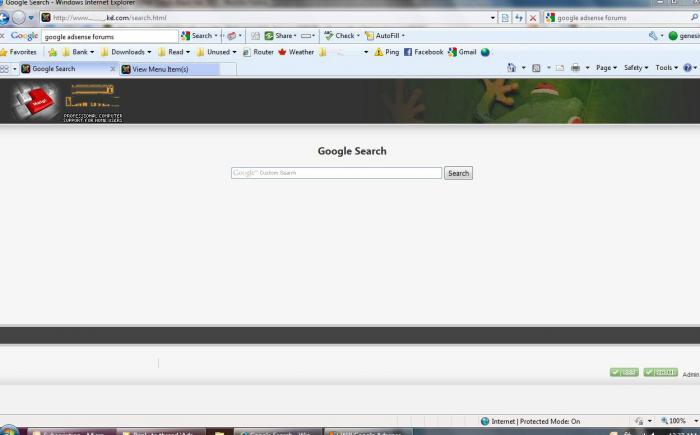This screenshot has width=700, height=435.
Task: Open the Downloads favorites folder
Action: (126, 52)
